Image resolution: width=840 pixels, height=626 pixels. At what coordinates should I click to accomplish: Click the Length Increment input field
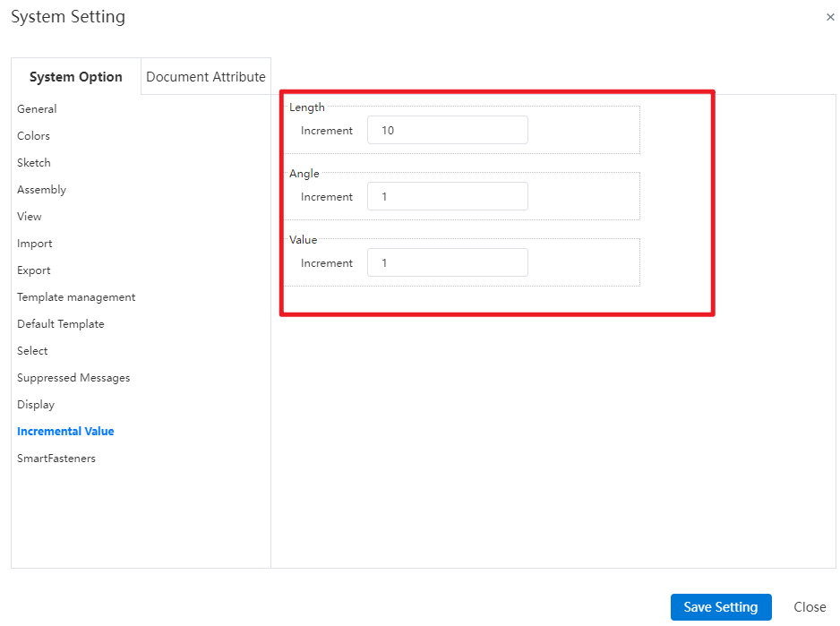point(448,130)
